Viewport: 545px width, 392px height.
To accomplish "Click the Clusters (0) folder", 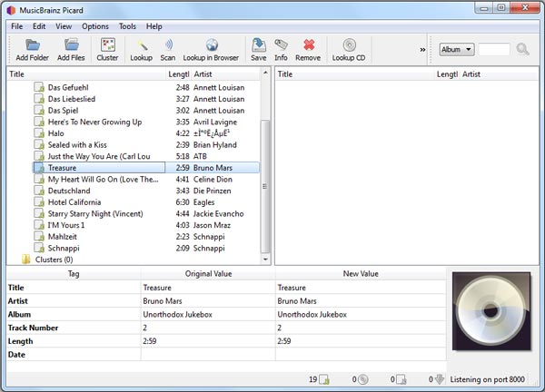I will pyautogui.click(x=47, y=260).
